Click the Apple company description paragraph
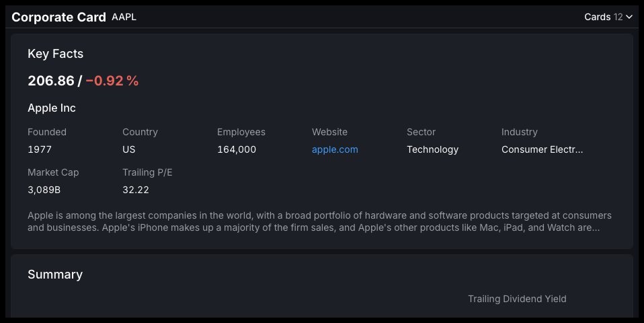644x323 pixels. [319, 221]
